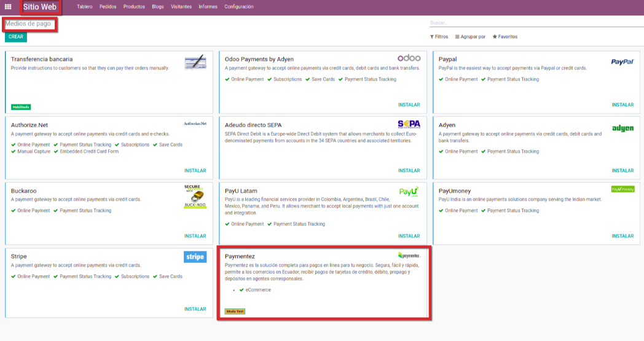Click the CREAR button
The height and width of the screenshot is (341, 644).
pyautogui.click(x=16, y=37)
